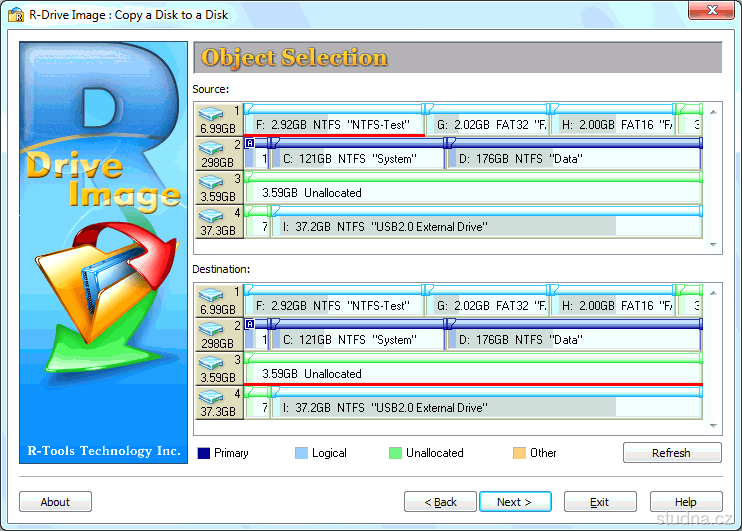
Task: Click the R-Drive Image title bar icon
Action: point(16,15)
